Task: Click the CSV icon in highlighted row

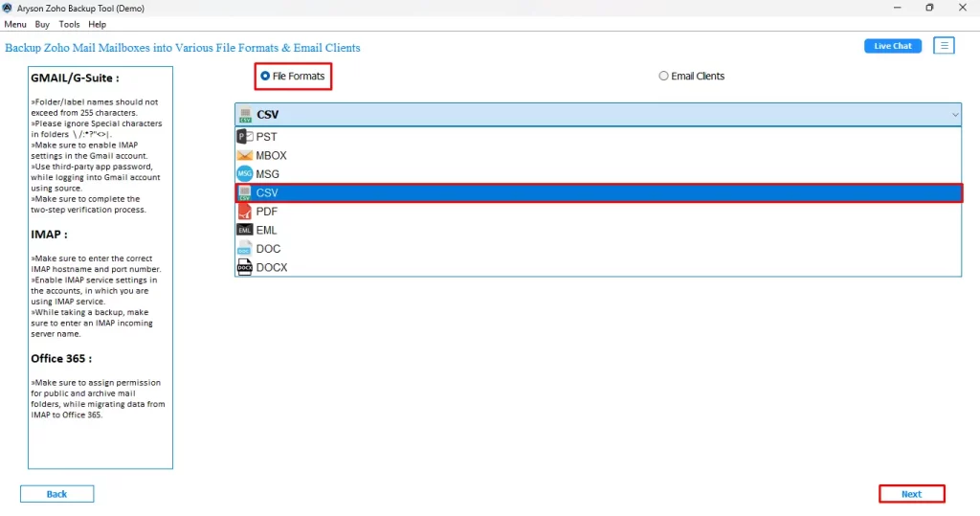Action: tap(245, 192)
